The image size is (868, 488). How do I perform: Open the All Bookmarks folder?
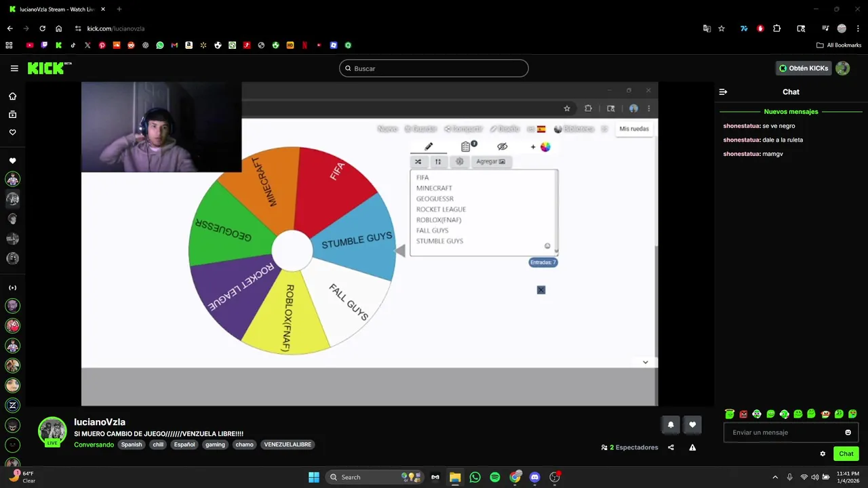tap(839, 45)
